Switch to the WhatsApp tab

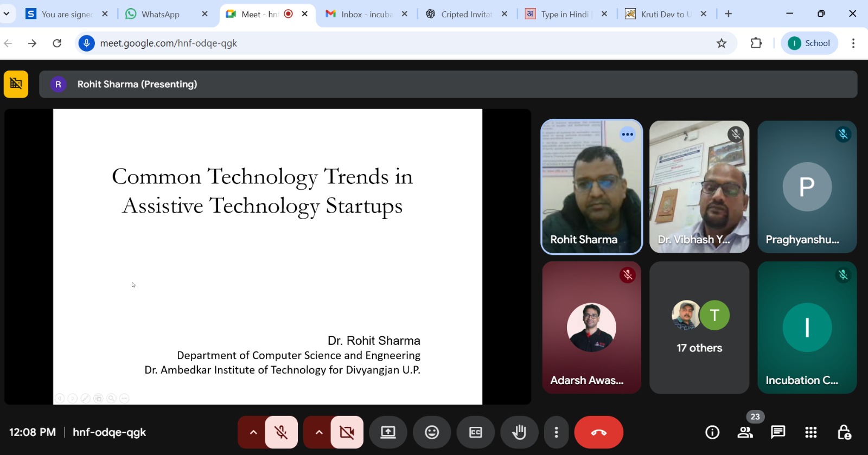(x=160, y=14)
